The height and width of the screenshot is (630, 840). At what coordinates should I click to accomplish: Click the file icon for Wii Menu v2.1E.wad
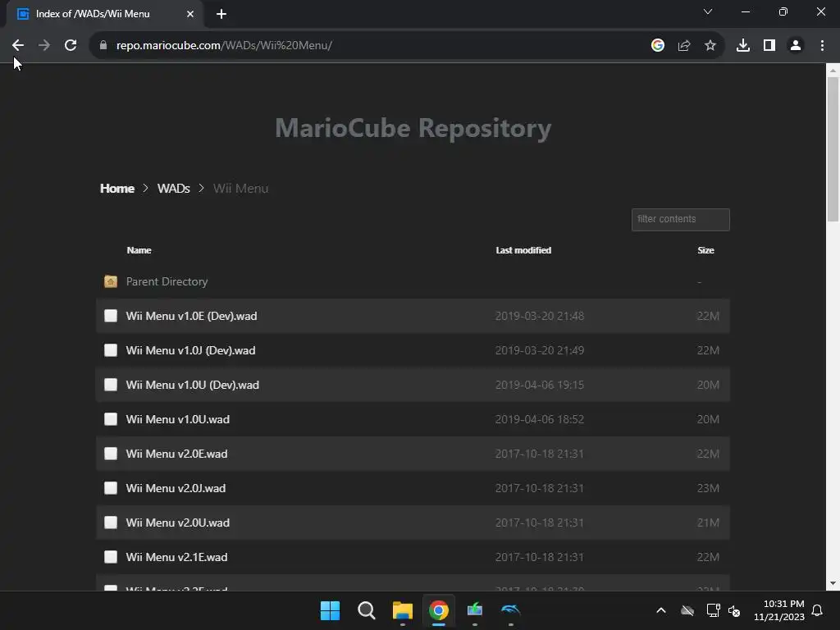point(111,557)
